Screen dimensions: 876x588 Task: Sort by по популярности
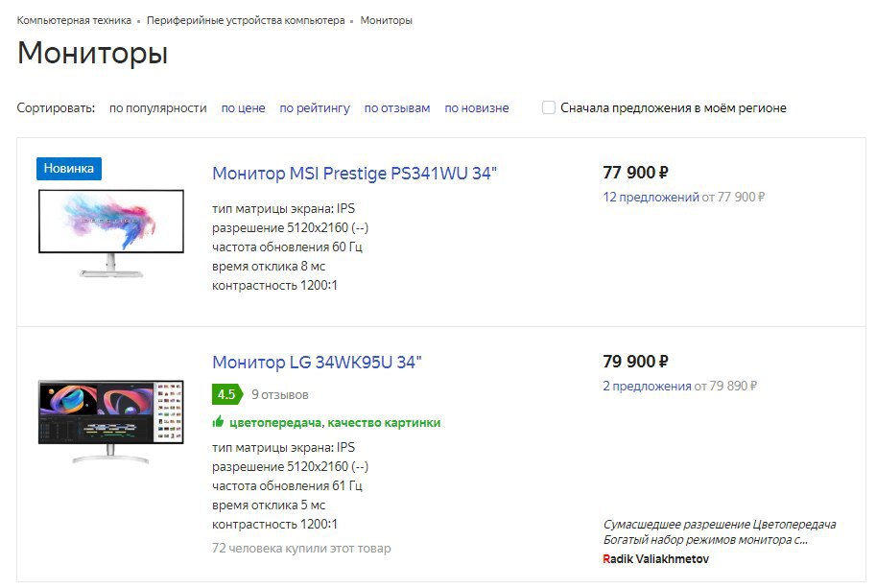pyautogui.click(x=158, y=107)
